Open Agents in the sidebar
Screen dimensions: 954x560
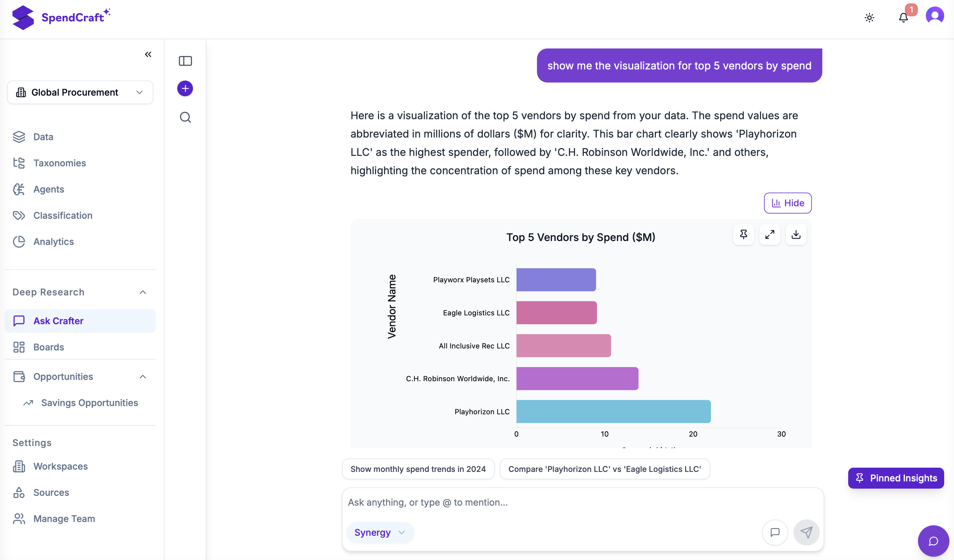80,189
